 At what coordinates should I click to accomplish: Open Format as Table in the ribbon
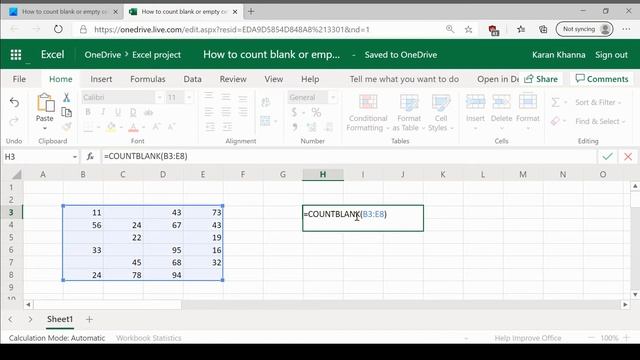[x=409, y=113]
